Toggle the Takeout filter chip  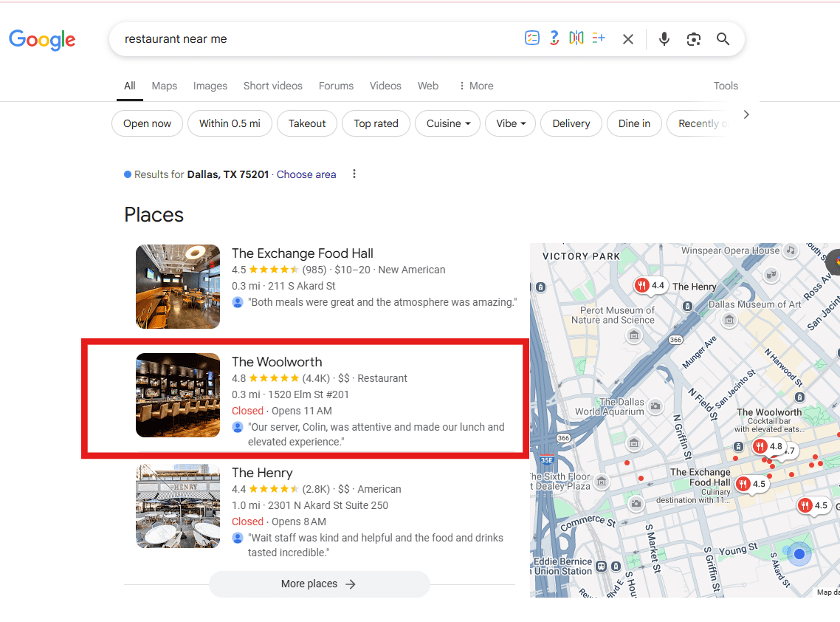(307, 123)
